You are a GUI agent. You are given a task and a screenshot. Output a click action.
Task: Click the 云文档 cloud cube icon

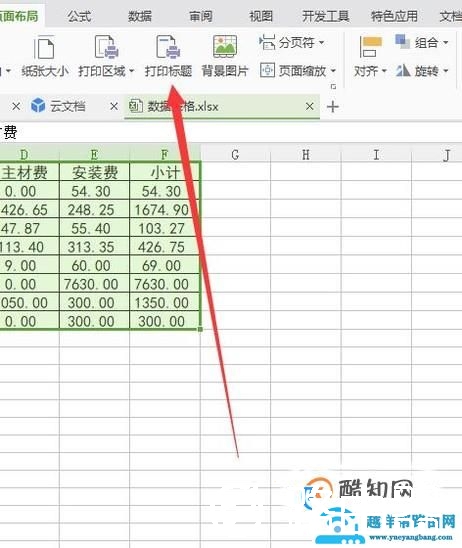coord(38,106)
